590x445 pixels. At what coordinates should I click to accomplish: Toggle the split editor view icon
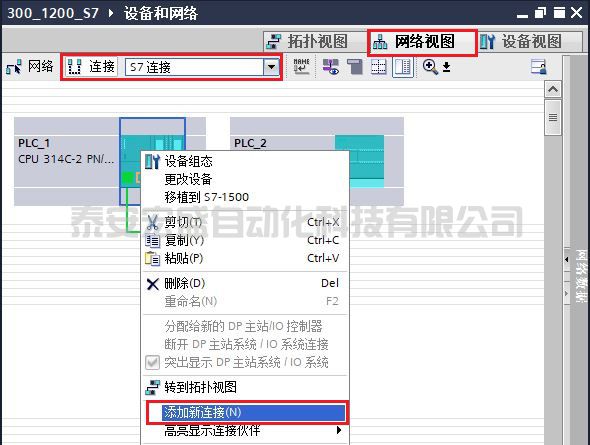point(402,67)
